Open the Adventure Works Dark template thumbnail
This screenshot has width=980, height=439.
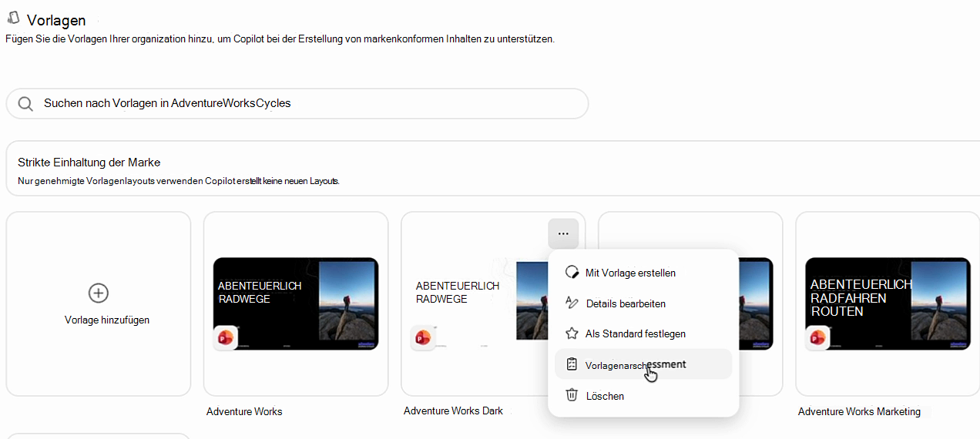click(478, 304)
